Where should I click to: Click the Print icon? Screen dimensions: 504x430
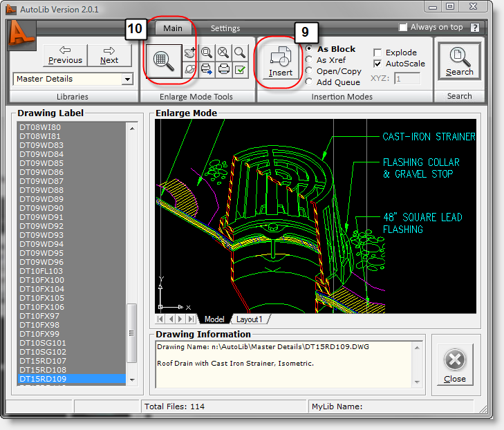click(223, 69)
